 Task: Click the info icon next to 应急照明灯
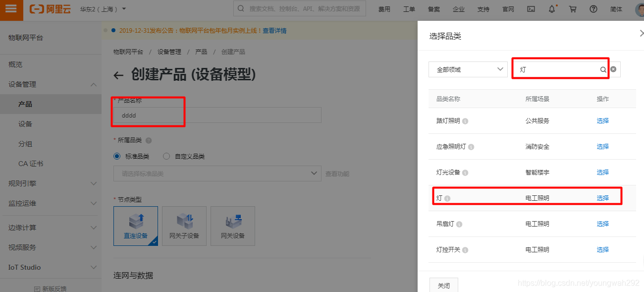tap(471, 147)
